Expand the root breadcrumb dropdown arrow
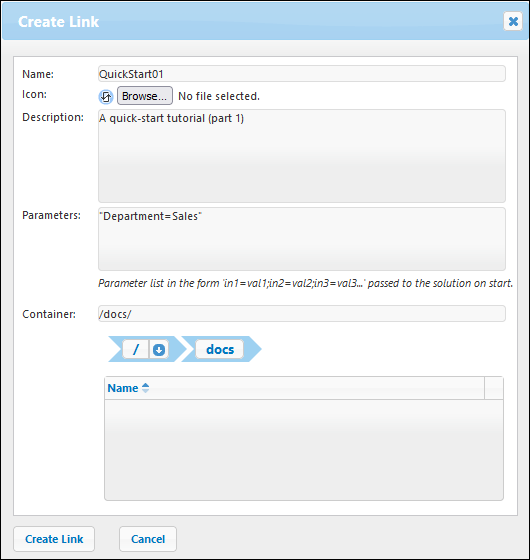The image size is (530, 560). click(159, 349)
